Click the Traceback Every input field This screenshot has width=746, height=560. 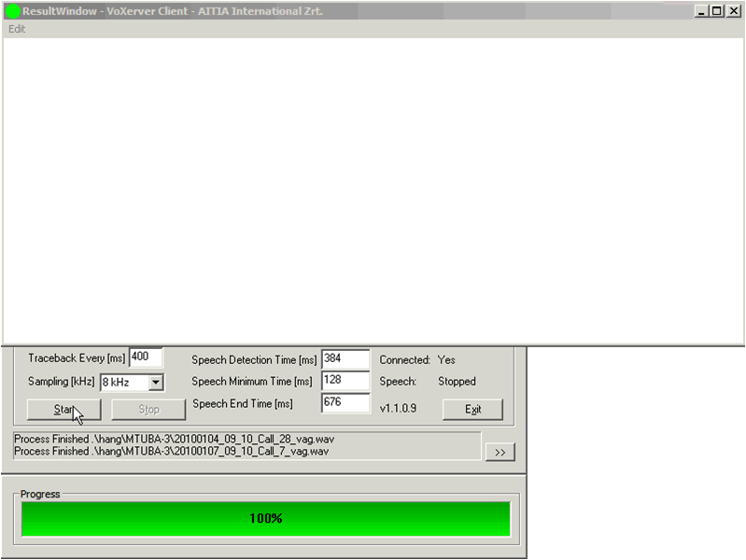[x=145, y=357]
